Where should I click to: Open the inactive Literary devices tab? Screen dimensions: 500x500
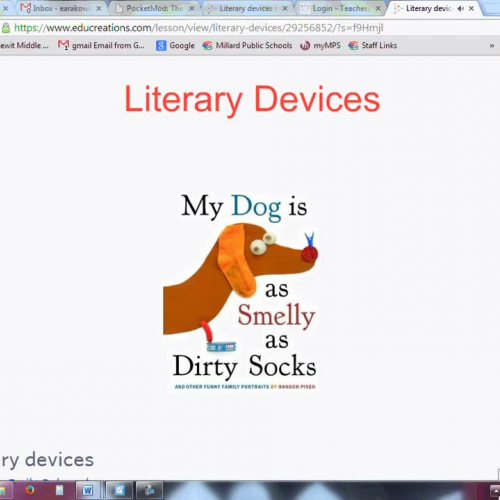pyautogui.click(x=246, y=8)
